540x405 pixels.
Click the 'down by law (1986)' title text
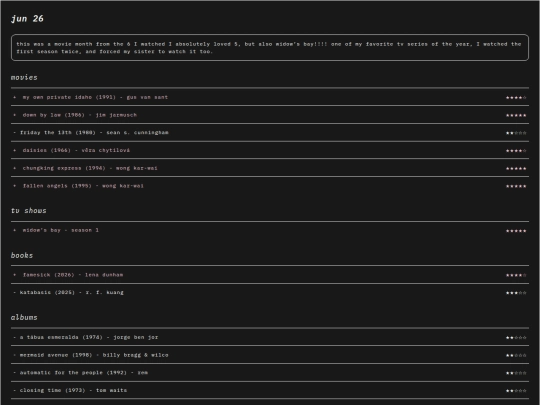pos(53,115)
